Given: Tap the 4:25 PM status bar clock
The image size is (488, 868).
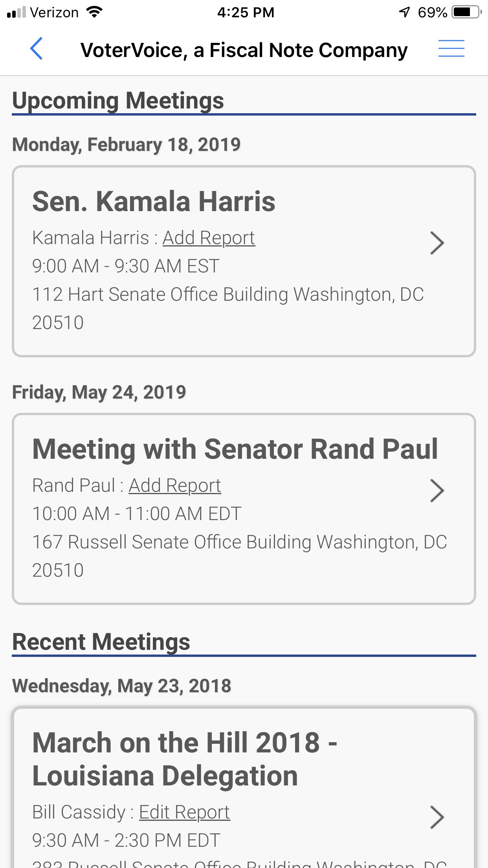Looking at the screenshot, I should [246, 12].
